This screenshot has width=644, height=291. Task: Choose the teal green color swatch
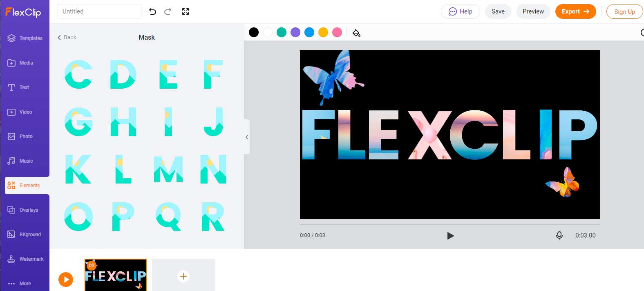pos(282,32)
